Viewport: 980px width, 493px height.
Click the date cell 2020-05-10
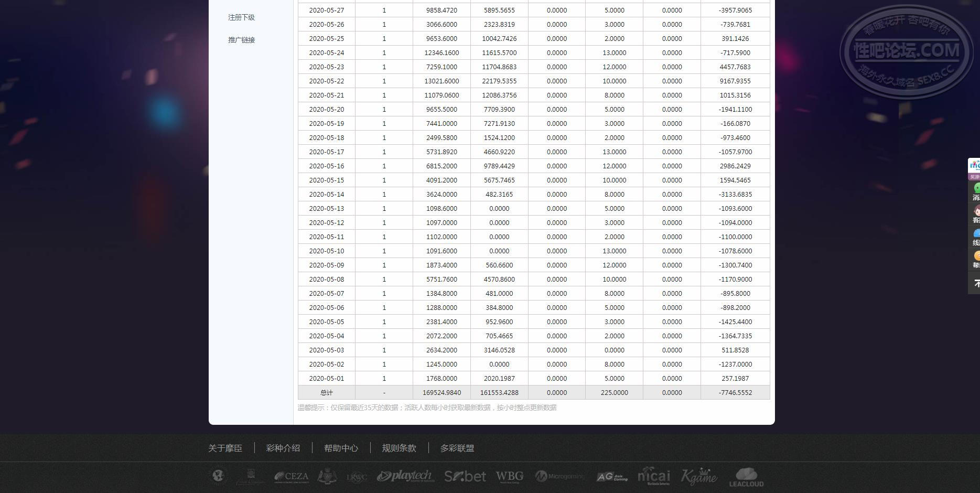[x=327, y=251]
